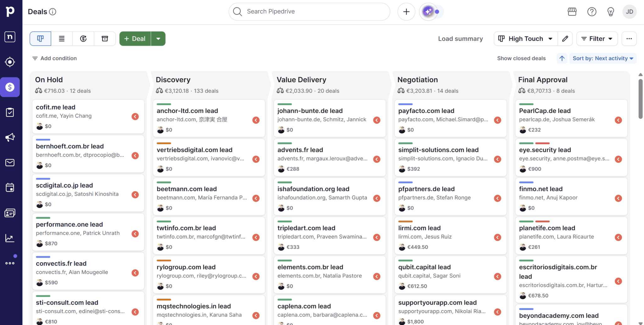Open JD account avatar menu
The width and height of the screenshot is (644, 325).
point(630,12)
